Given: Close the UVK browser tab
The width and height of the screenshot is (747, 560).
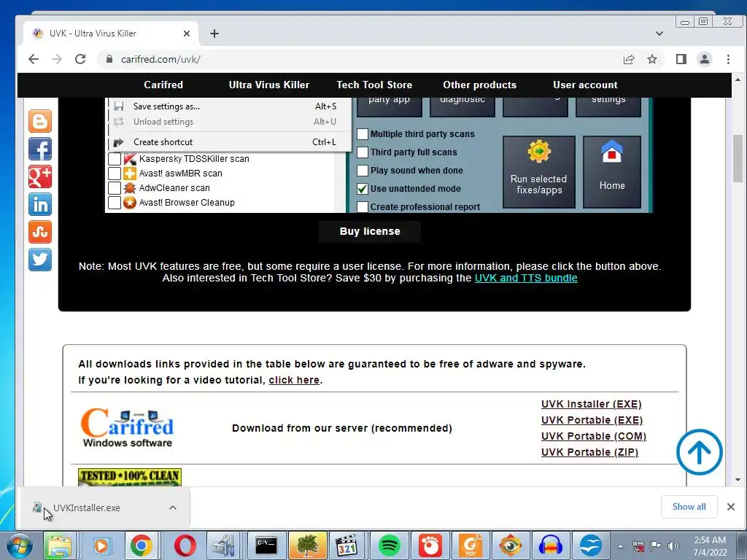Looking at the screenshot, I should pos(187,34).
